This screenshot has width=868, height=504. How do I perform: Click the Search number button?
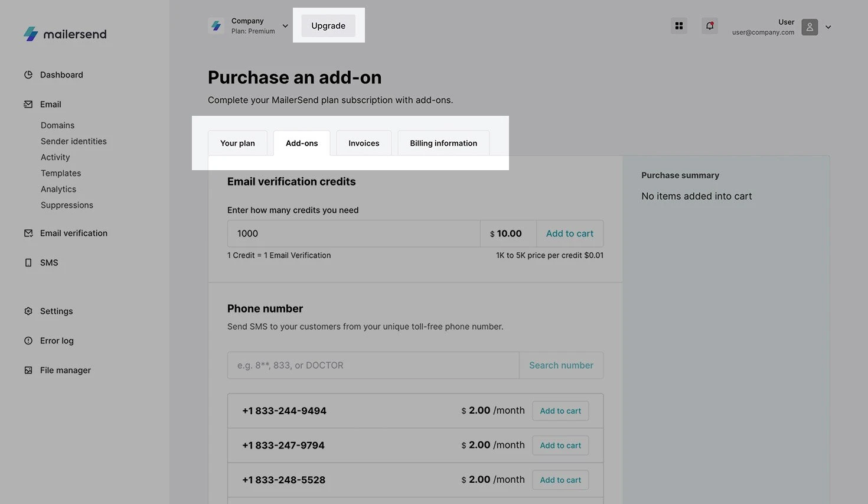(561, 366)
